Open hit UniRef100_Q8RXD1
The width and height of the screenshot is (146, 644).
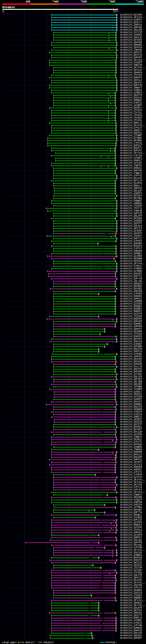click(131, 27)
